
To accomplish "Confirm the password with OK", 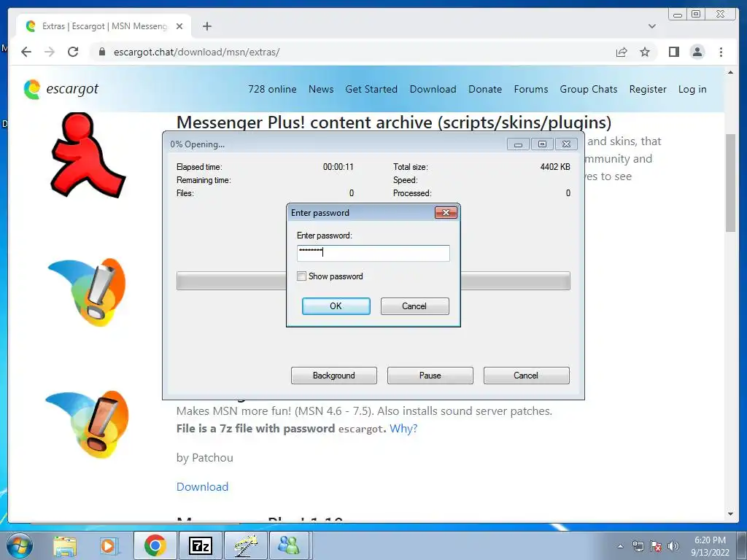I will point(336,306).
